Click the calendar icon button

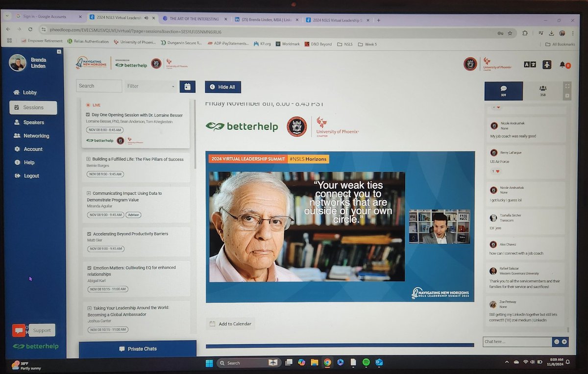tap(187, 86)
